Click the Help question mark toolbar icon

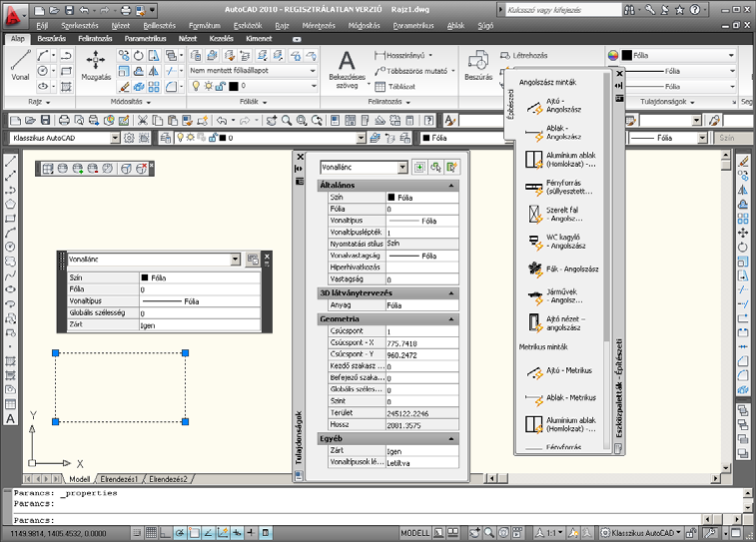tap(428, 121)
